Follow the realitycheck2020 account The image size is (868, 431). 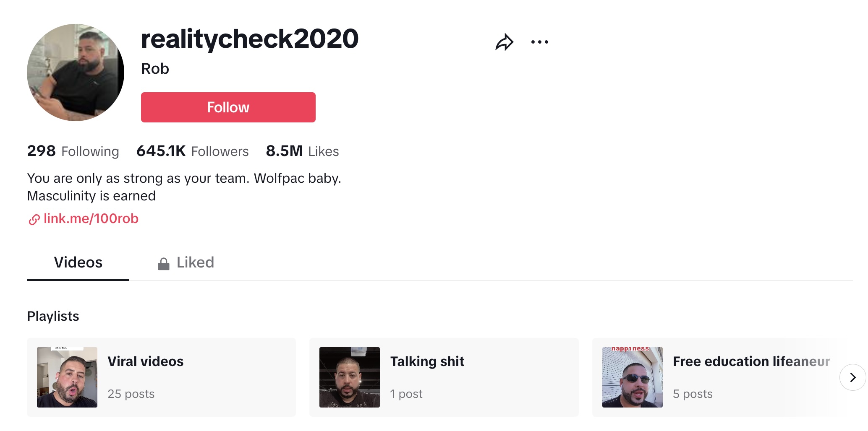tap(228, 107)
